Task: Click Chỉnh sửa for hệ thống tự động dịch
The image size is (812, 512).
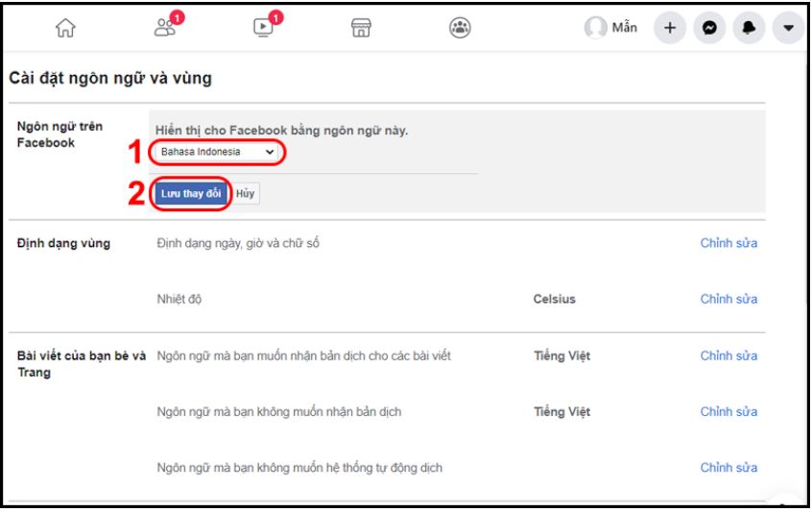Action: [x=728, y=468]
